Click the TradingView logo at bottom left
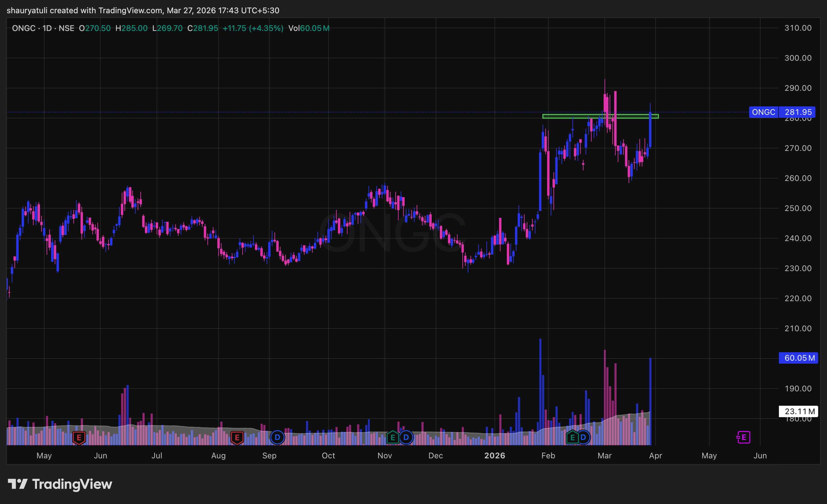 [60, 484]
